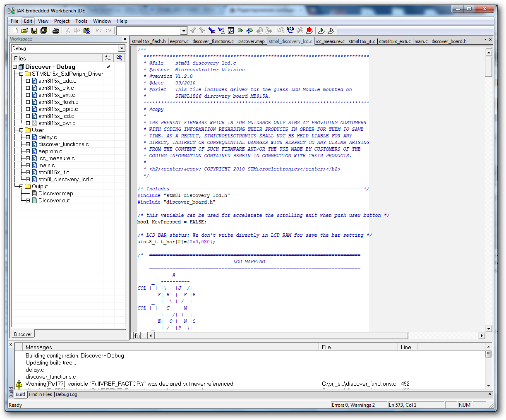The width and height of the screenshot is (506, 420).
Task: Select the FullVREF_FACTORY warning message
Action: point(129,384)
